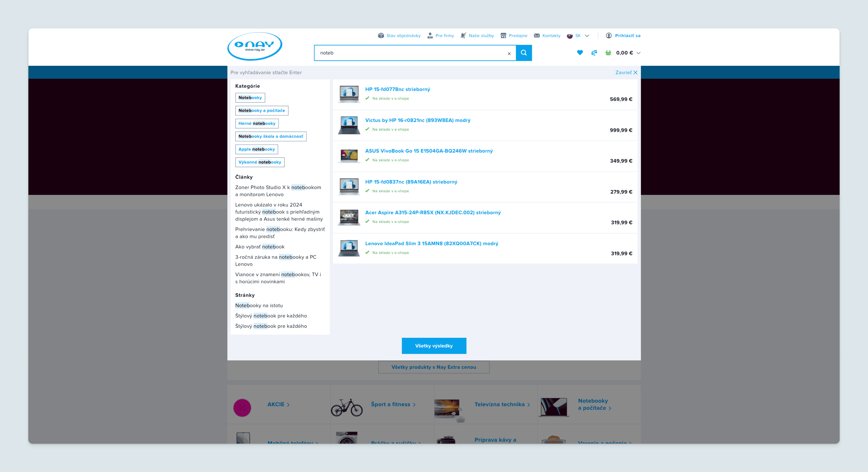The image size is (868, 472).
Task: Expand the SK language dropdown
Action: [x=587, y=36]
